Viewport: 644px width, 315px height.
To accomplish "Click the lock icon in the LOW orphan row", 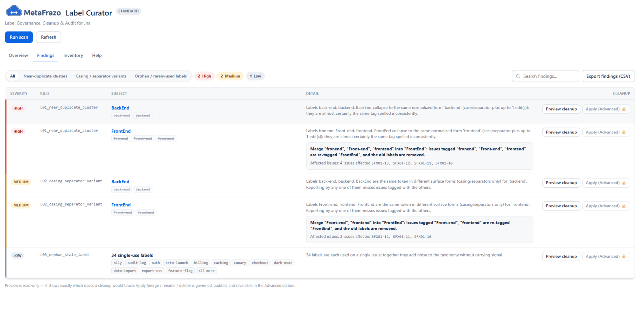I will pyautogui.click(x=624, y=257).
